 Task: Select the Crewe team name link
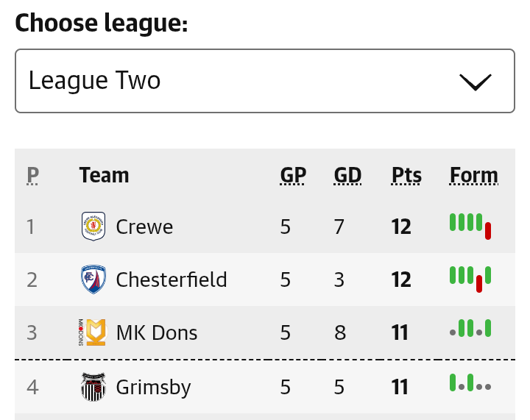(x=144, y=227)
